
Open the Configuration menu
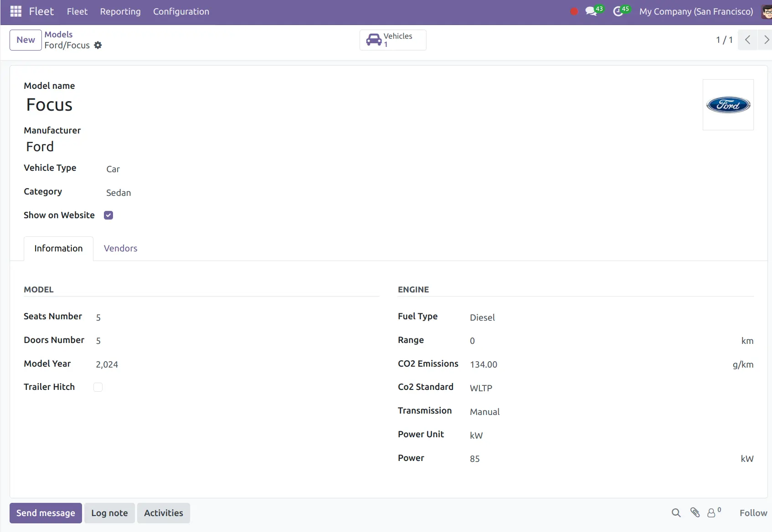181,11
